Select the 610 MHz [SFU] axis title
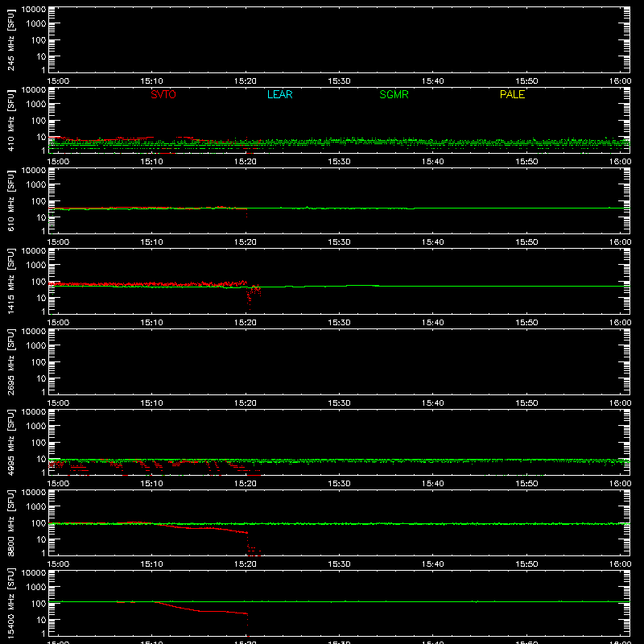The image size is (644, 644). pos(10,200)
